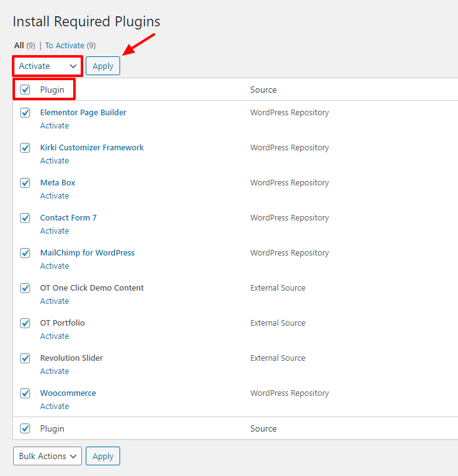Activate the Contact Form 7 plugin
Screen dimensions: 458x476
(x=54, y=230)
